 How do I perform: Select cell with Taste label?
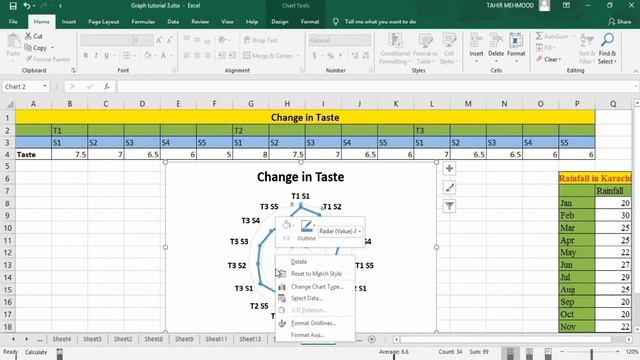click(x=33, y=154)
